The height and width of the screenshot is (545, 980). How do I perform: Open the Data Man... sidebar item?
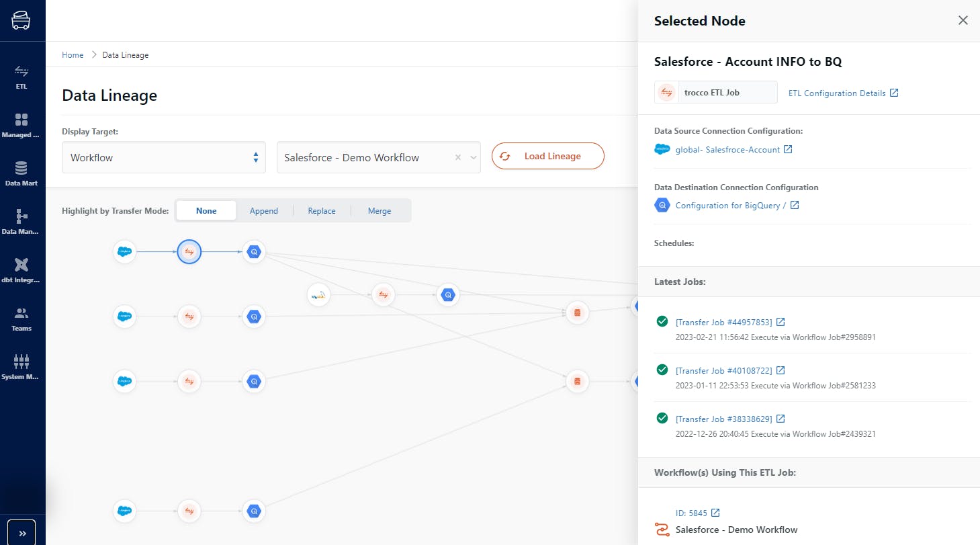[x=21, y=222]
